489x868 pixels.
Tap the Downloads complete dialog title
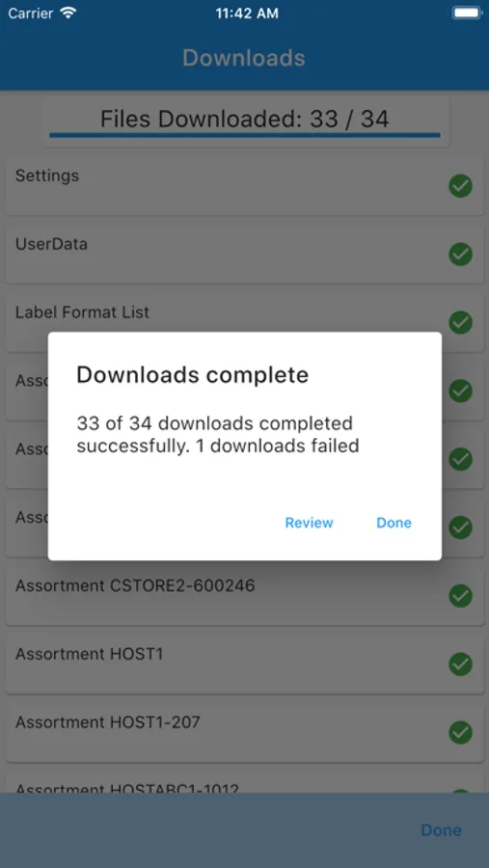pyautogui.click(x=192, y=375)
